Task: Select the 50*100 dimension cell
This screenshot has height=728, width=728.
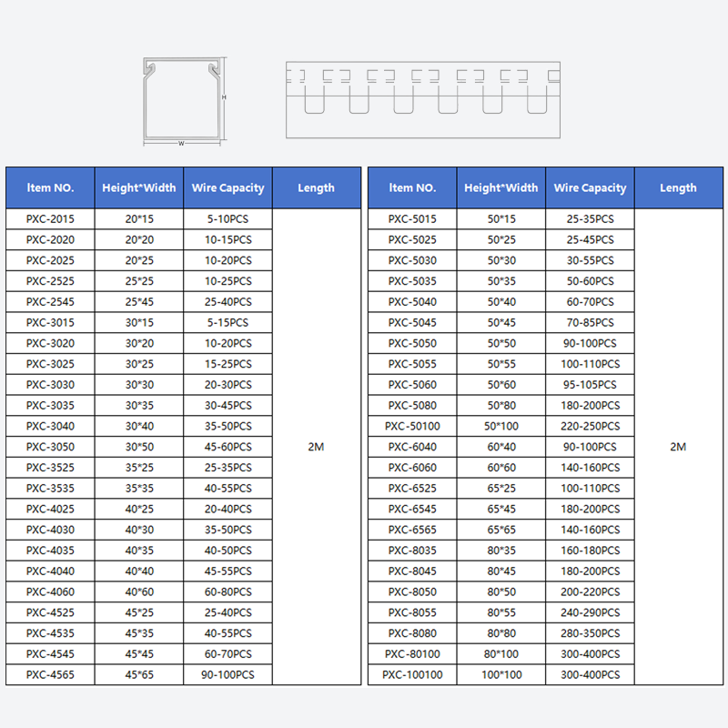Action: [500, 426]
